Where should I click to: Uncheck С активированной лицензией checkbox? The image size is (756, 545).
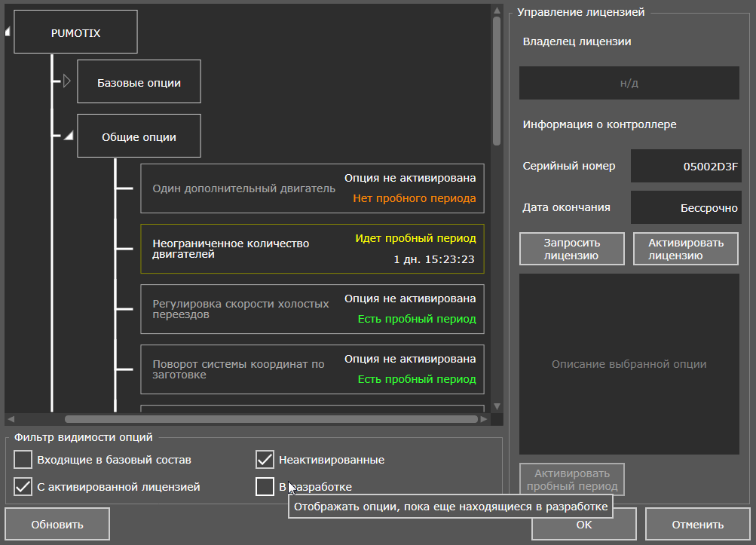[x=23, y=486]
